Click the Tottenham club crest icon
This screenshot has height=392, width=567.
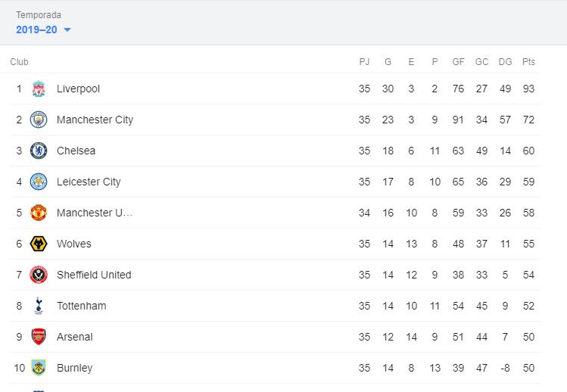point(39,306)
